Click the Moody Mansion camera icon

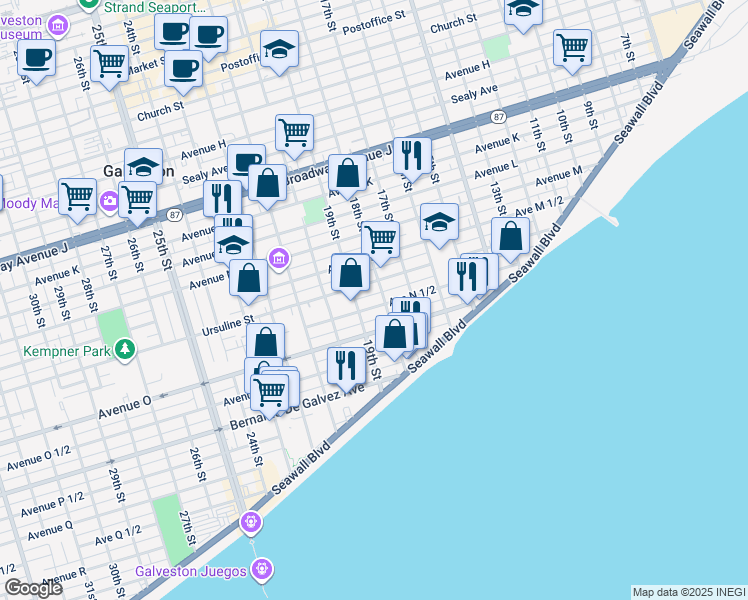tap(109, 201)
